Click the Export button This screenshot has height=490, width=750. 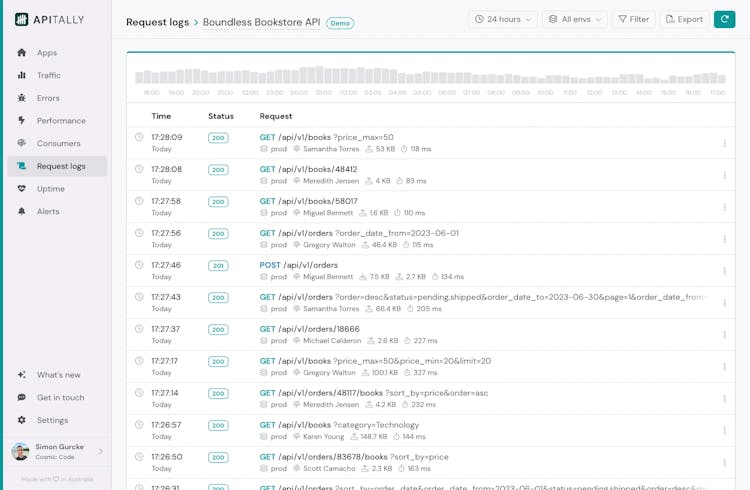pyautogui.click(x=684, y=19)
